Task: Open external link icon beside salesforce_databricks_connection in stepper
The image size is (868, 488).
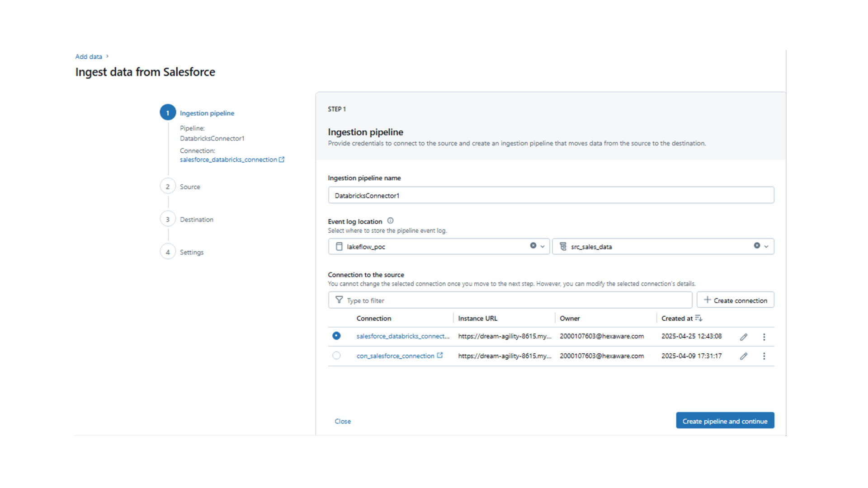Action: pyautogui.click(x=282, y=160)
